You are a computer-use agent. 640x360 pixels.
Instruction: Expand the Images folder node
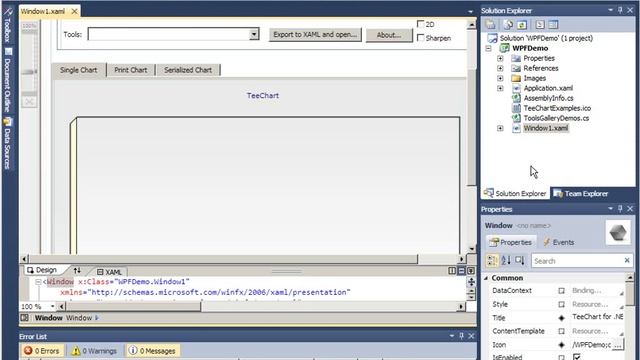click(500, 78)
